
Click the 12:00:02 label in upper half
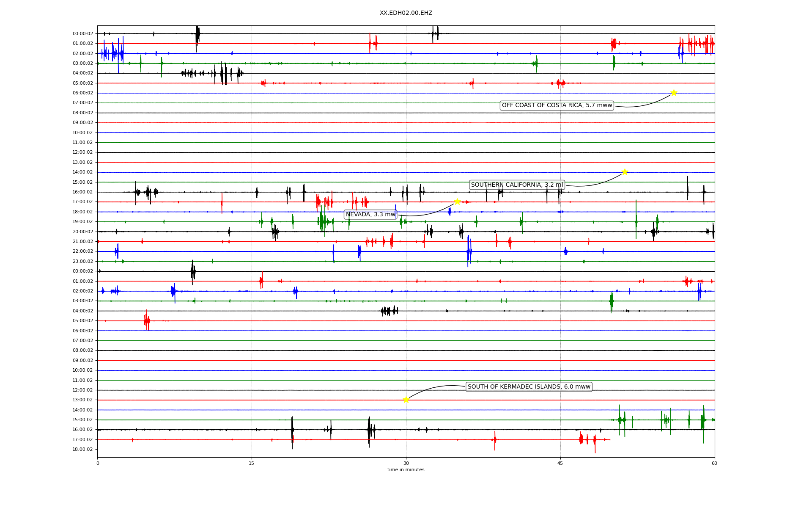(x=83, y=152)
